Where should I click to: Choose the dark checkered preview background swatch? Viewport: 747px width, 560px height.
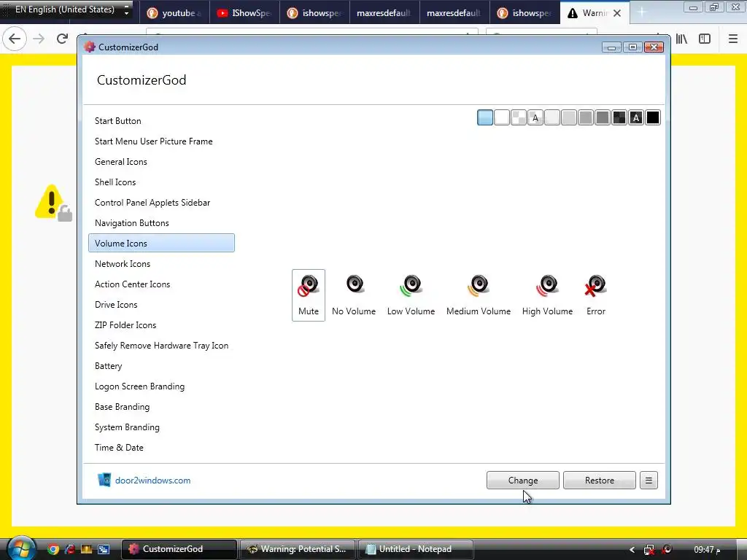tap(619, 117)
